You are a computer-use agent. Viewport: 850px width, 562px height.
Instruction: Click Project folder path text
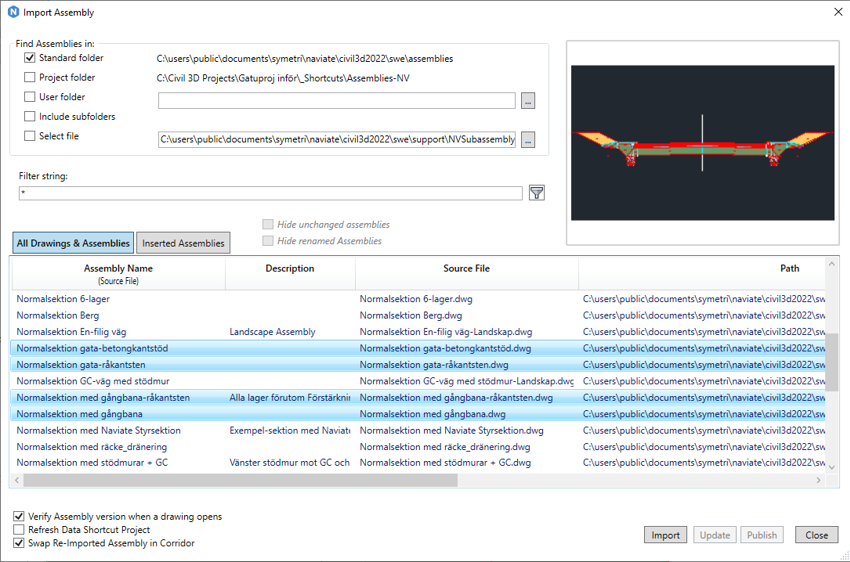[283, 78]
